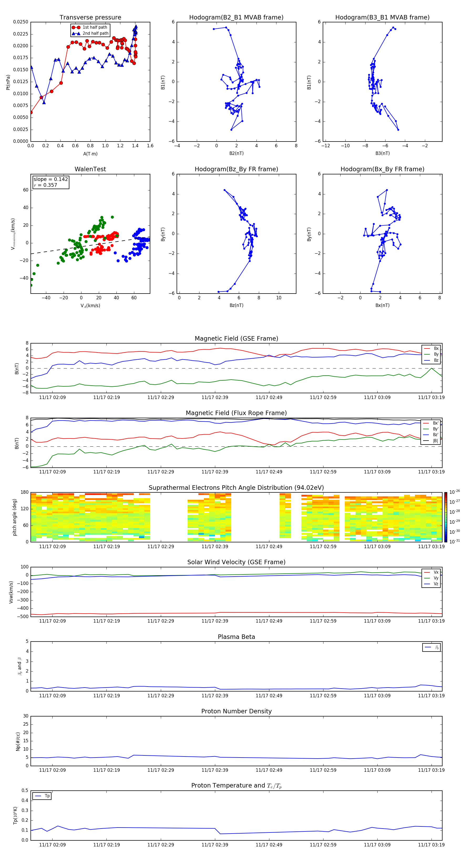Viewport: 473px width, 868px height.
Task: Click the Proton Temperature plot title
Action: (236, 785)
